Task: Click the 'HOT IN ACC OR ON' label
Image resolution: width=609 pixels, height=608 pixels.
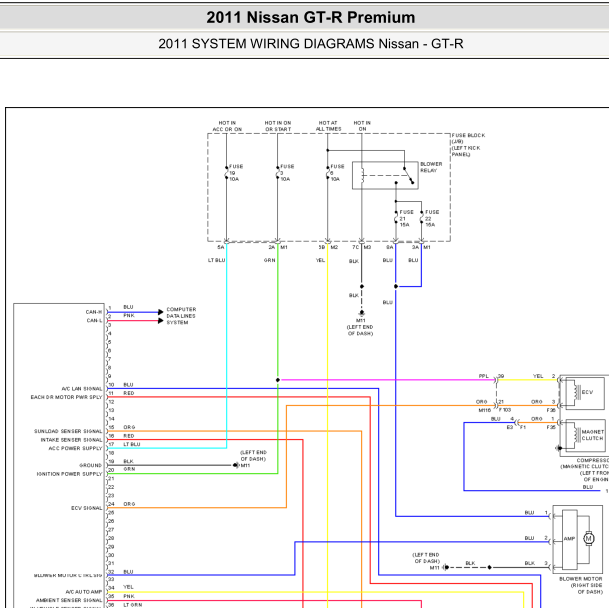Action: [227, 126]
